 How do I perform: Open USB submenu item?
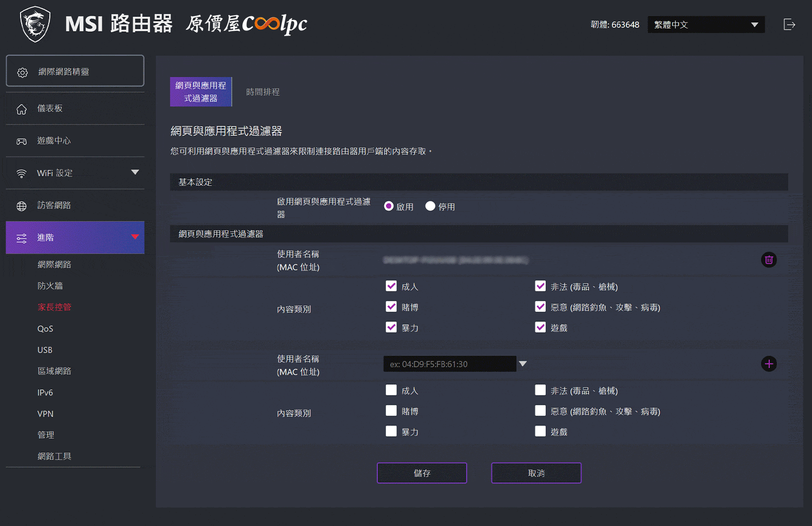(x=45, y=350)
